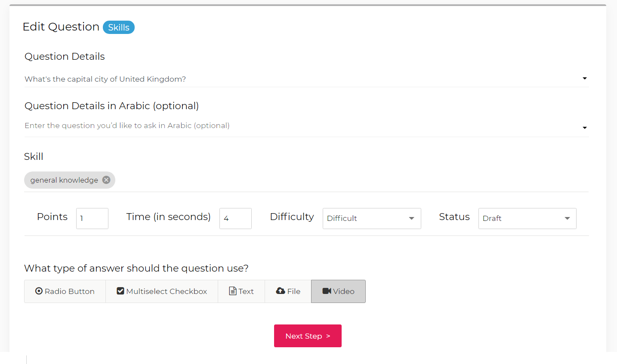Open the Difficulty dropdown
Screen dimensions: 617x364
[372, 218]
